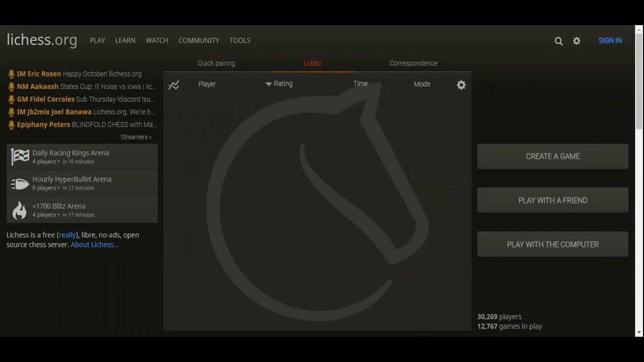Open the COMMUNITY menu
The width and height of the screenshot is (644, 362).
(x=199, y=40)
